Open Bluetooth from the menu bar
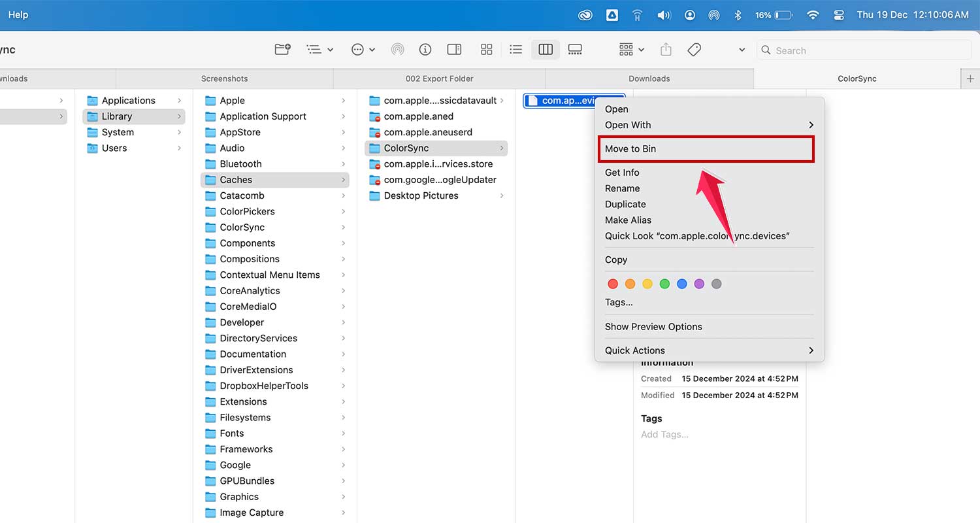 point(738,14)
